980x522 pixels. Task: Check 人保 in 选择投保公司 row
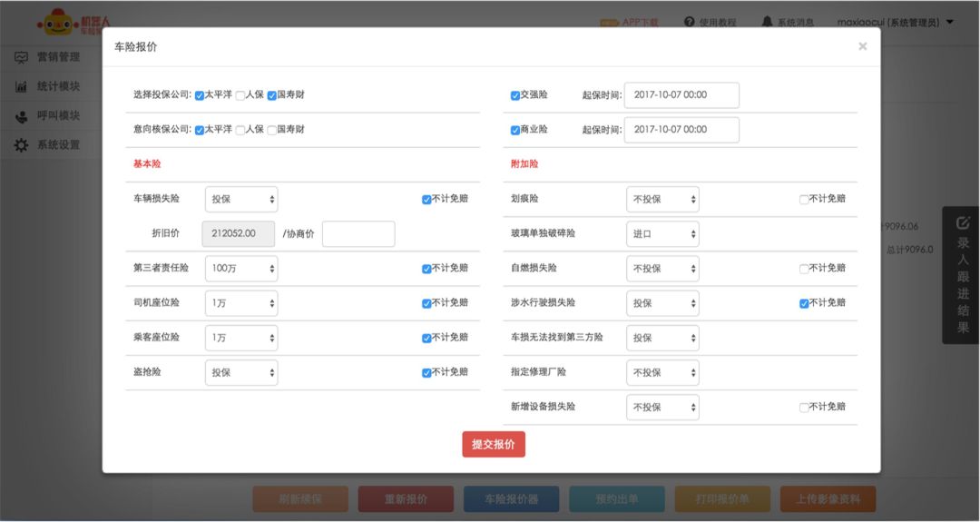point(240,95)
